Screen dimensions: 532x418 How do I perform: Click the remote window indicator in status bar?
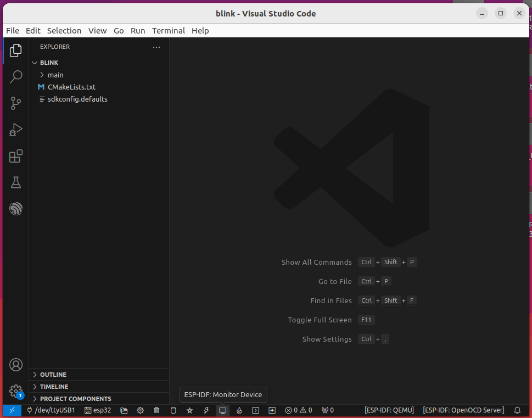pos(12,410)
